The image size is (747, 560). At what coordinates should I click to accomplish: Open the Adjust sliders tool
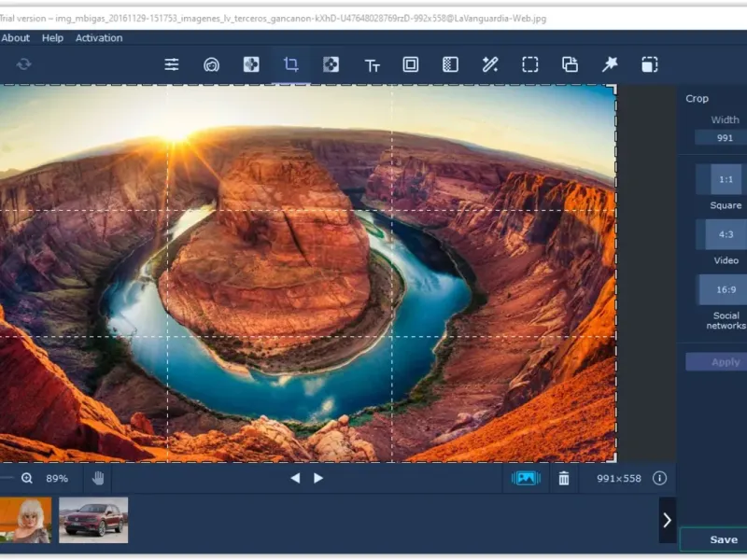[172, 64]
